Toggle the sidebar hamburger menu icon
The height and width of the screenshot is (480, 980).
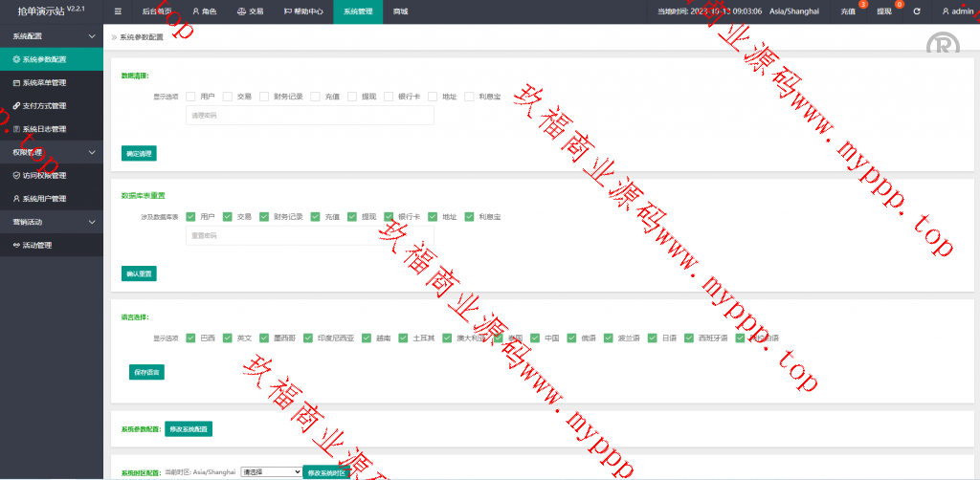click(118, 11)
